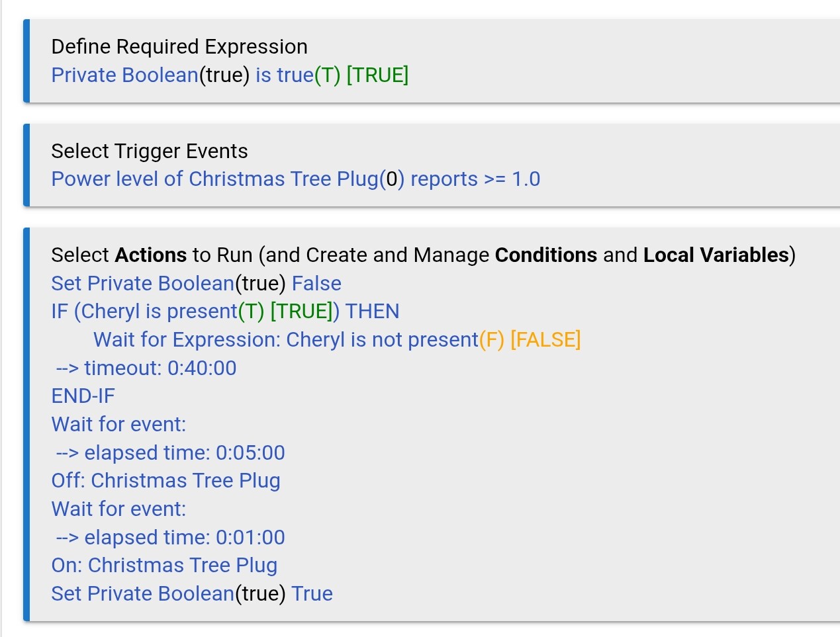The height and width of the screenshot is (637, 840).
Task: Open the Power level trigger event link
Action: pos(295,179)
